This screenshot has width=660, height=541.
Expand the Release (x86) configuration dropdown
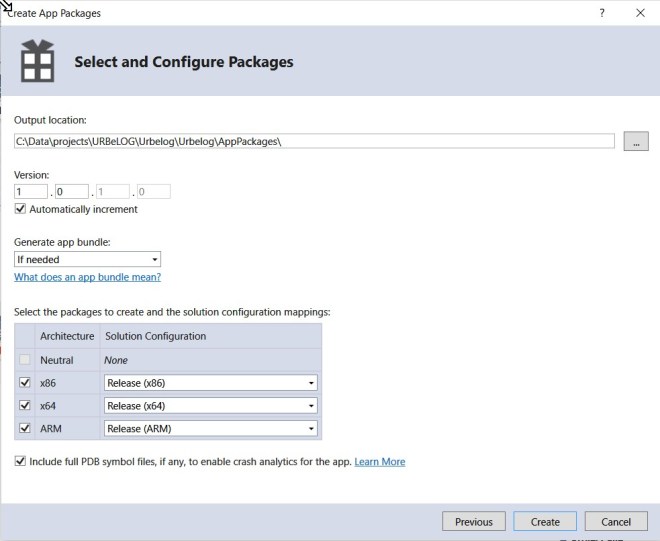pos(211,382)
